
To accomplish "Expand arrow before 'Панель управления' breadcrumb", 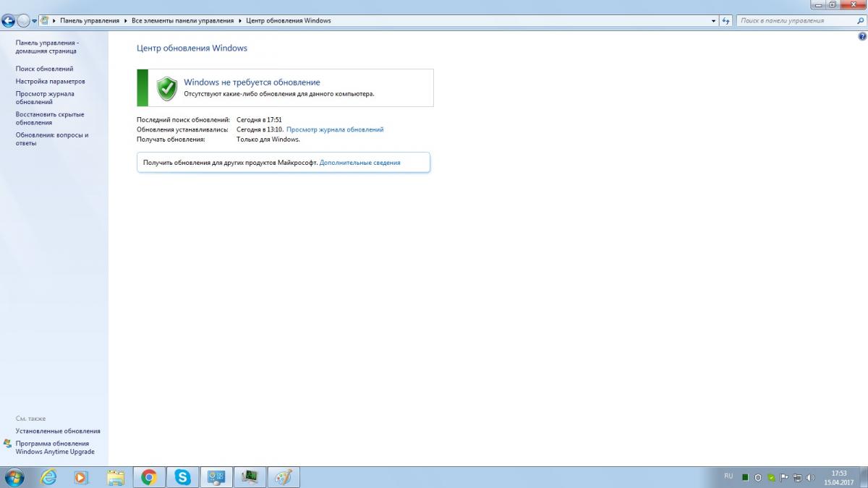I will tap(54, 21).
